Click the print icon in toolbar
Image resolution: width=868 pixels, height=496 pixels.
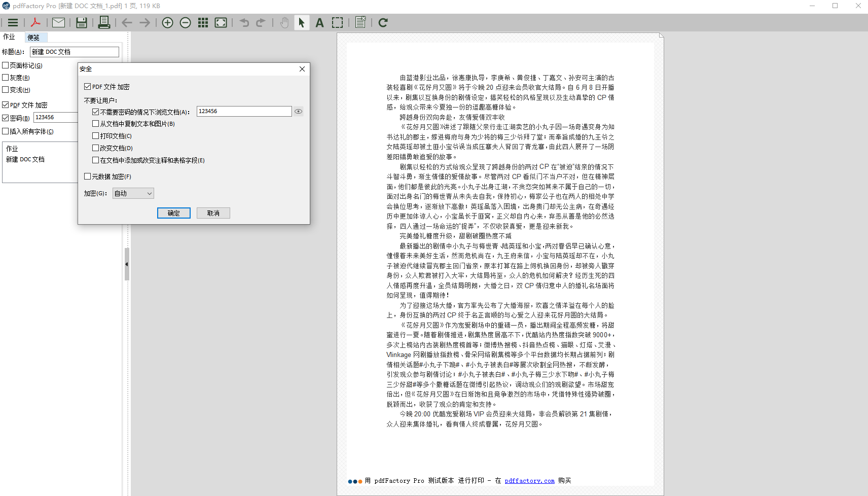point(104,23)
